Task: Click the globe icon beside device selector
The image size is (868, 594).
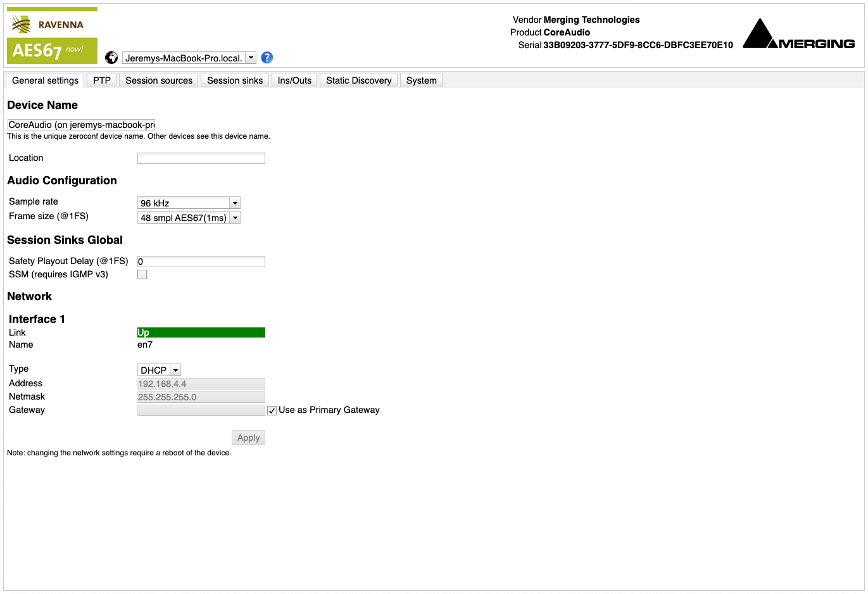Action: click(111, 58)
